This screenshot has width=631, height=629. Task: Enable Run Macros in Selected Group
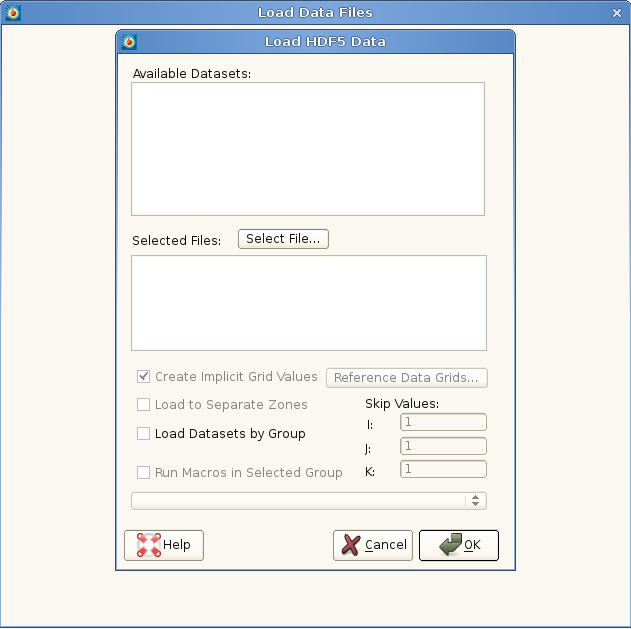pyautogui.click(x=144, y=473)
